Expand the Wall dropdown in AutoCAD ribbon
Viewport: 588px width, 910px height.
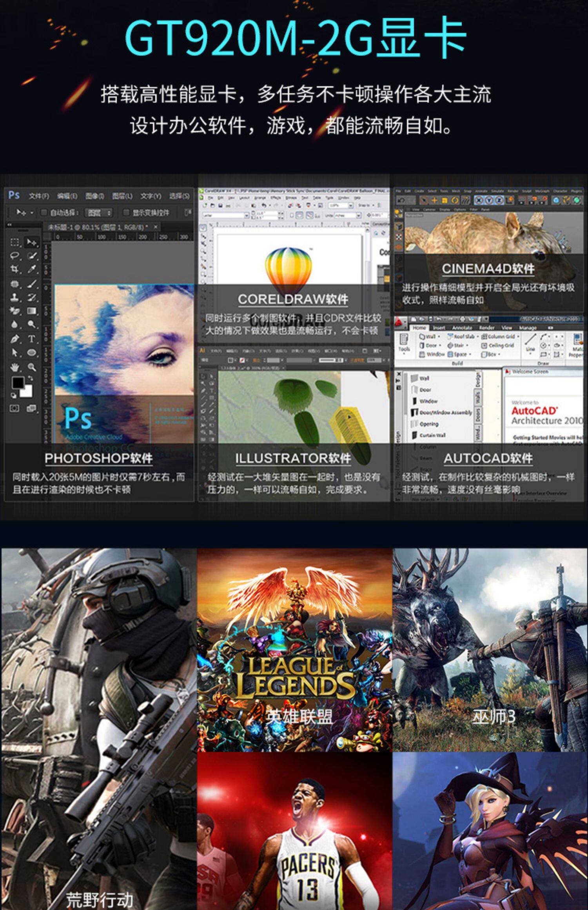pyautogui.click(x=439, y=337)
